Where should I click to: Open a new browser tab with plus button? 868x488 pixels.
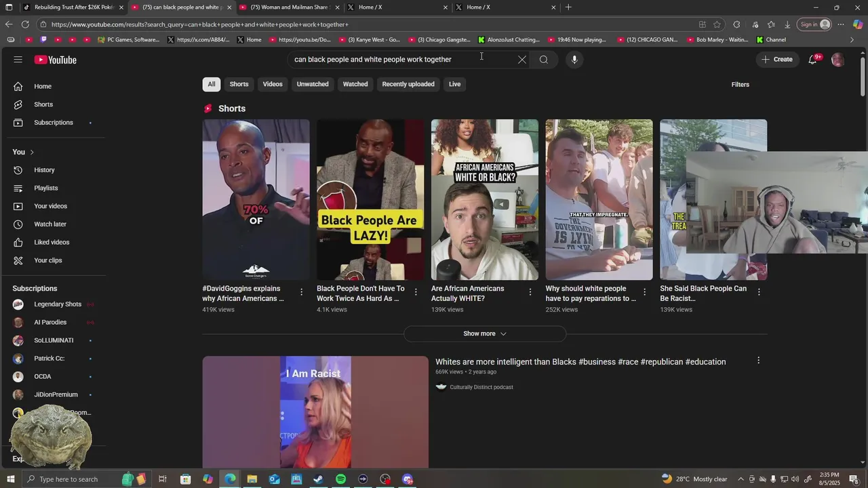click(568, 7)
